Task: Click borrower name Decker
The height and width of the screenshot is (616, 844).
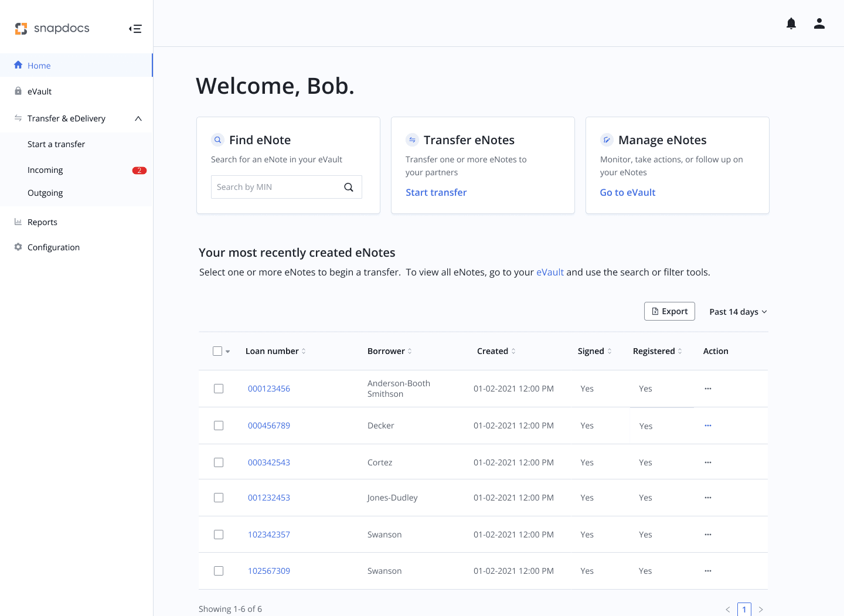Action: (x=381, y=426)
